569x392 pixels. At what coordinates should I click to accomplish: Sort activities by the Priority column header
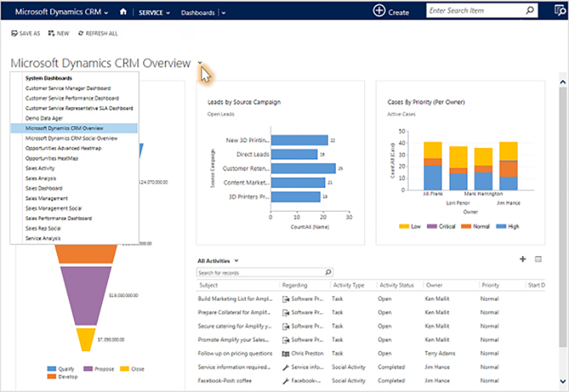pyautogui.click(x=490, y=285)
